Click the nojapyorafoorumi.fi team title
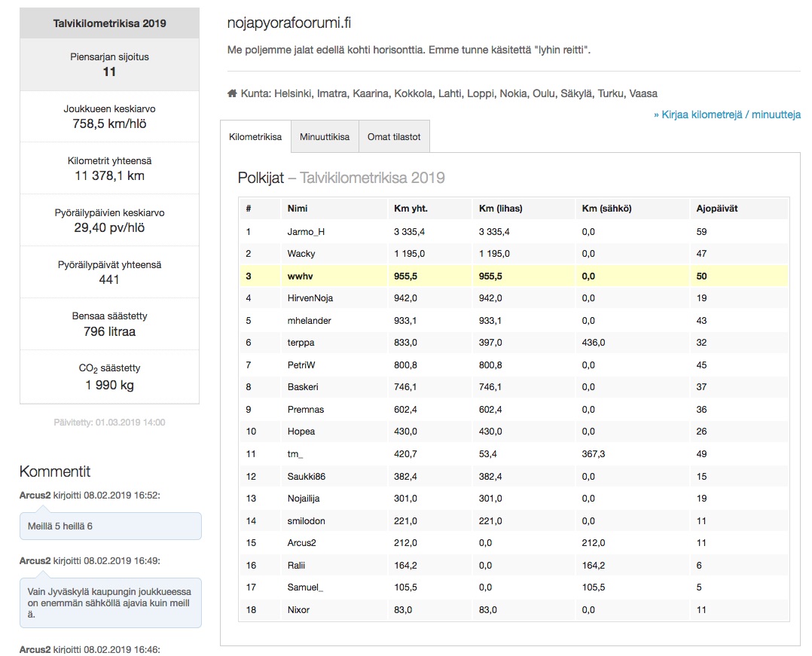Image resolution: width=812 pixels, height=656 pixels. (289, 23)
